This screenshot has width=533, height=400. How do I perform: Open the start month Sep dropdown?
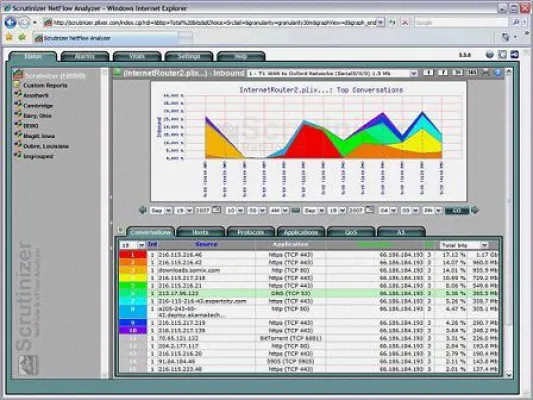pos(161,210)
